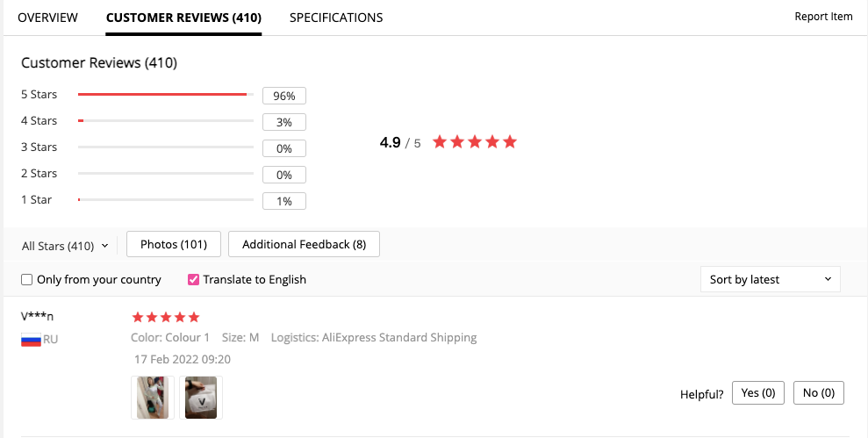This screenshot has height=438, width=868.
Task: Click the overall rating stars beside 4.9
Action: coord(474,142)
